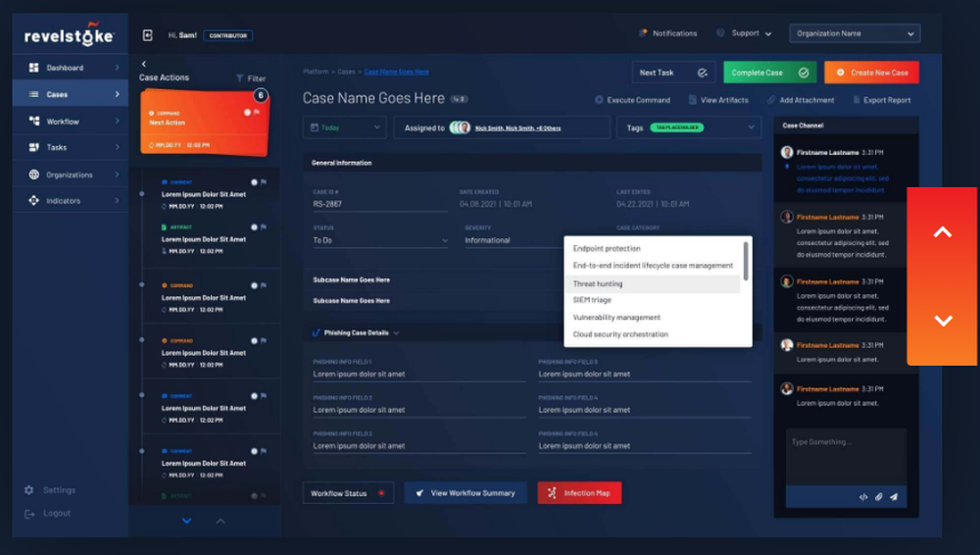This screenshot has height=555, width=980.
Task: Click flag icon on the Next Action card
Action: (256, 113)
